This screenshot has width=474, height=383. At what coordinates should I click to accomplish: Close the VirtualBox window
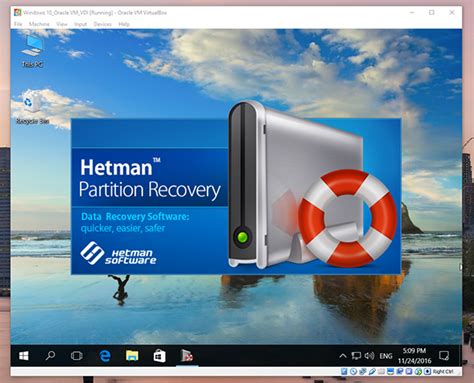click(x=452, y=13)
